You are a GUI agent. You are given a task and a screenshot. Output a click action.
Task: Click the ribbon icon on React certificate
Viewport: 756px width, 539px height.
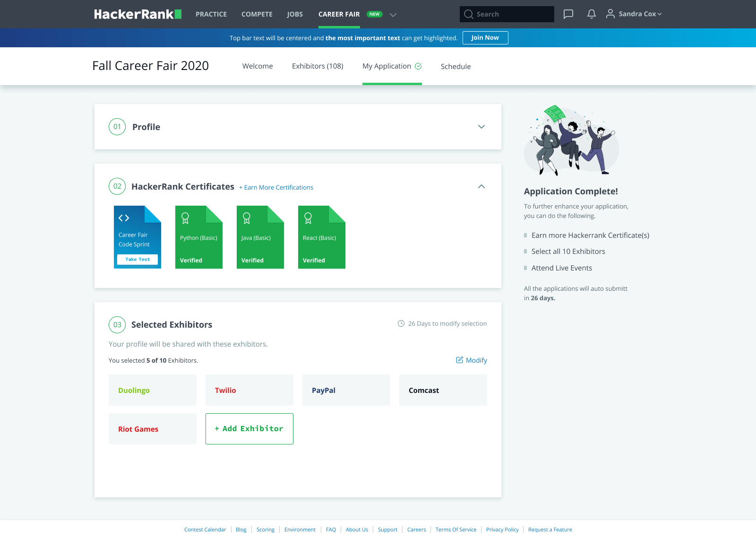point(308,218)
